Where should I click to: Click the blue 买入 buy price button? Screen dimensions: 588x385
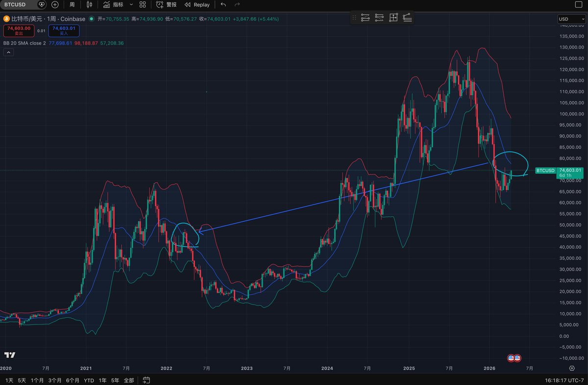(x=64, y=31)
